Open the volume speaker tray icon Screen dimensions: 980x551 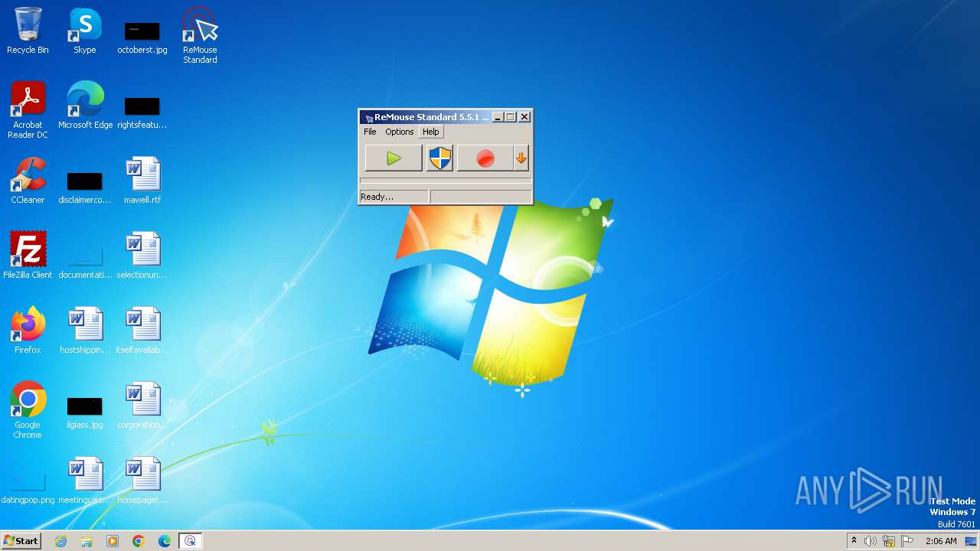[871, 541]
